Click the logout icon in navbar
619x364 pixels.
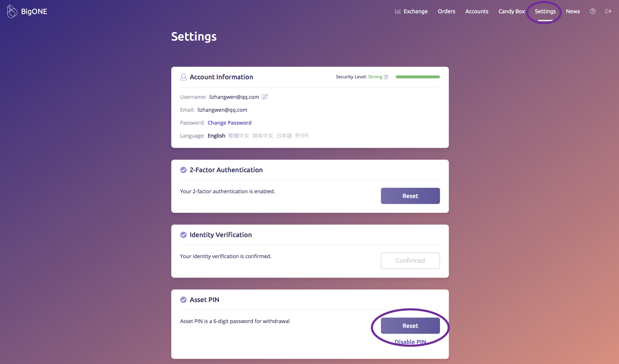coord(608,11)
